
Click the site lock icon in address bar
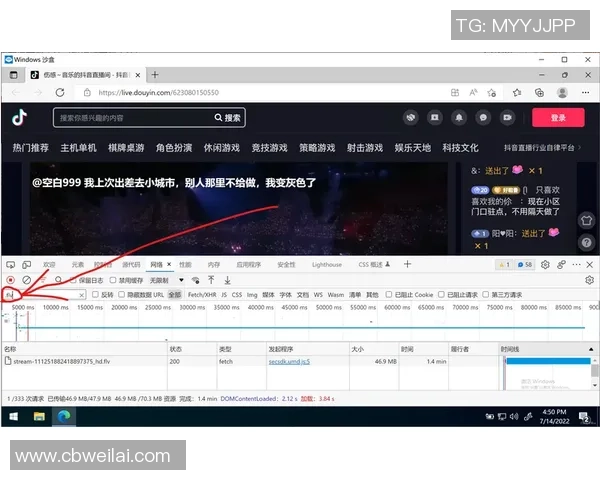coord(87,93)
